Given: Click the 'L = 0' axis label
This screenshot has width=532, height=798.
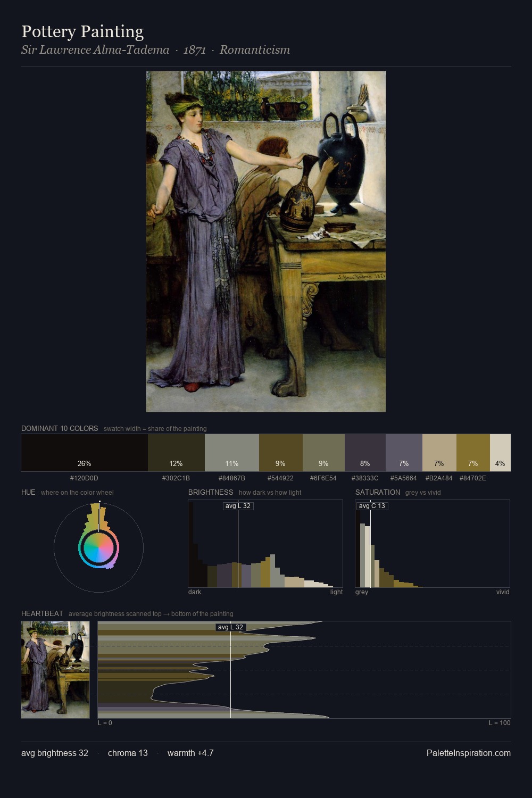Looking at the screenshot, I should (x=105, y=723).
